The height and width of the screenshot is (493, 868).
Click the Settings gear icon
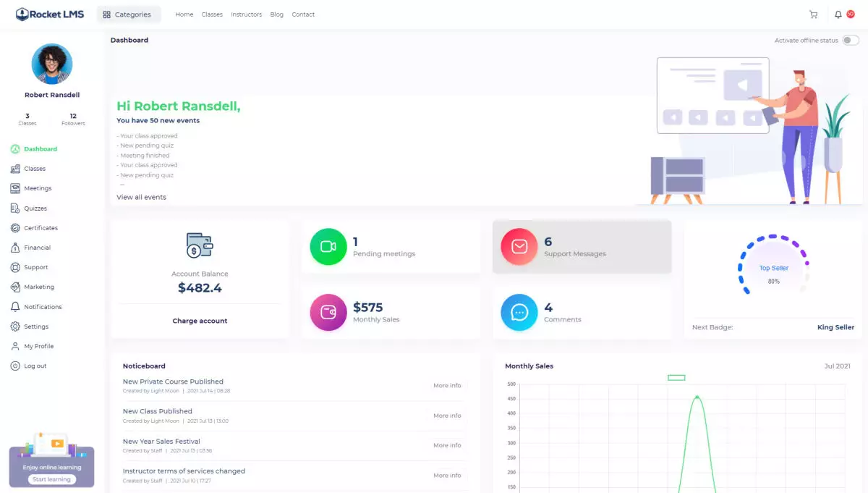click(15, 326)
